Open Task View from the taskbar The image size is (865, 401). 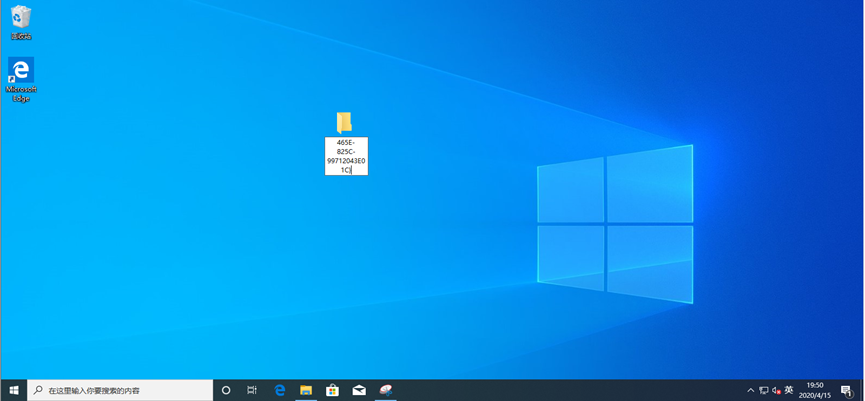pyautogui.click(x=252, y=390)
